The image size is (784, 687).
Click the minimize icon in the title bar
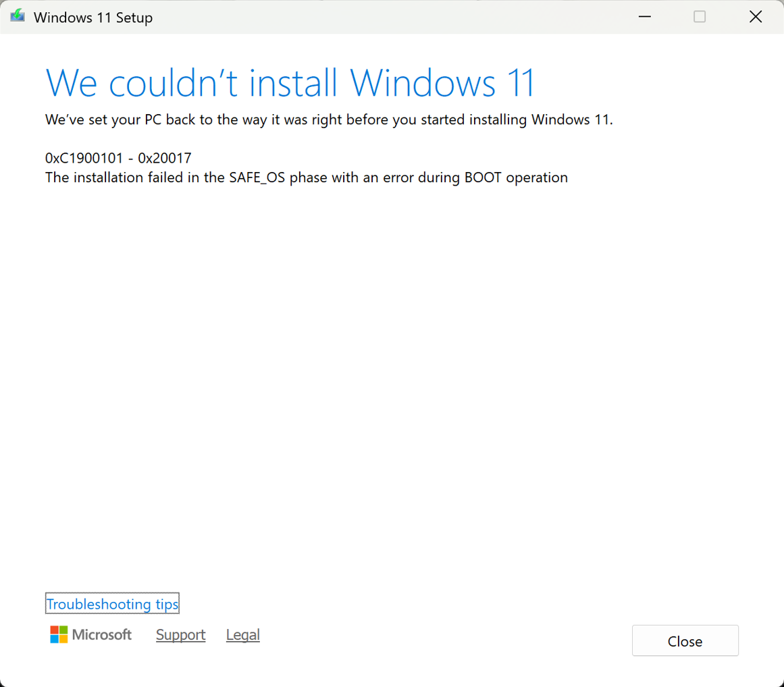click(x=644, y=16)
